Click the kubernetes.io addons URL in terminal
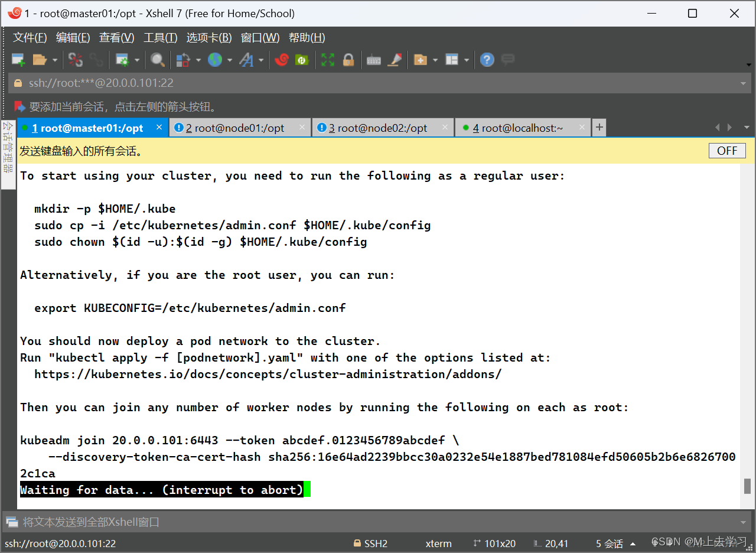Screen dimensions: 756x553 pyautogui.click(x=268, y=374)
